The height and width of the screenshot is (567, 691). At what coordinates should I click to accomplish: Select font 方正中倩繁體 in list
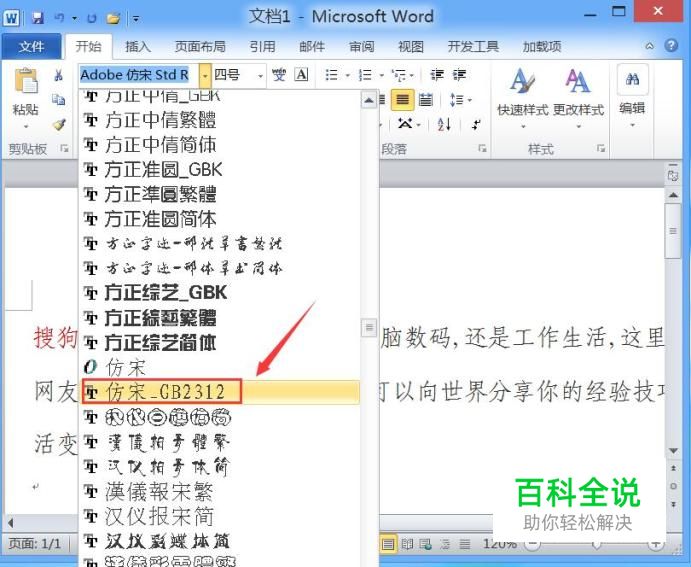(219, 120)
